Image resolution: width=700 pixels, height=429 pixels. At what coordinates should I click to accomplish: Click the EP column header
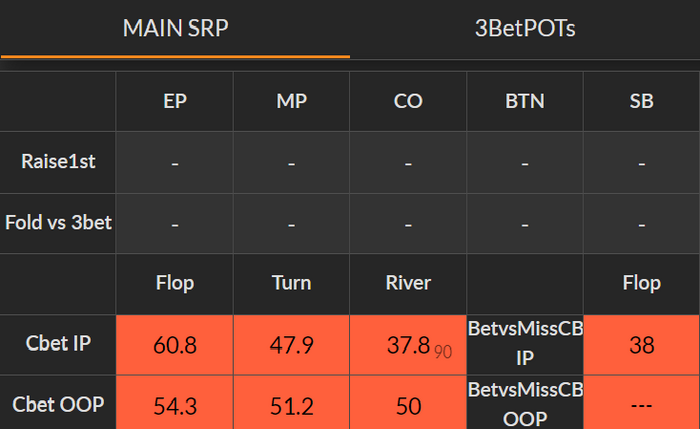pyautogui.click(x=175, y=101)
